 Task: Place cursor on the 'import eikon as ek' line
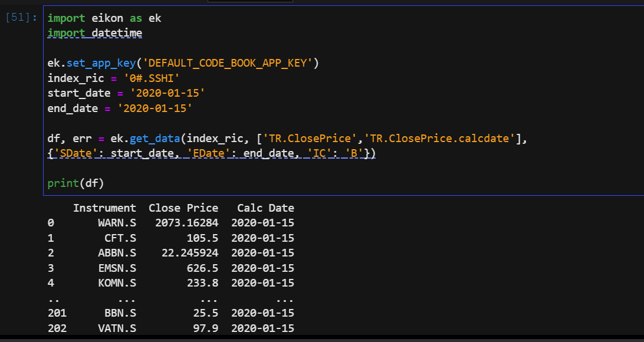coord(104,18)
